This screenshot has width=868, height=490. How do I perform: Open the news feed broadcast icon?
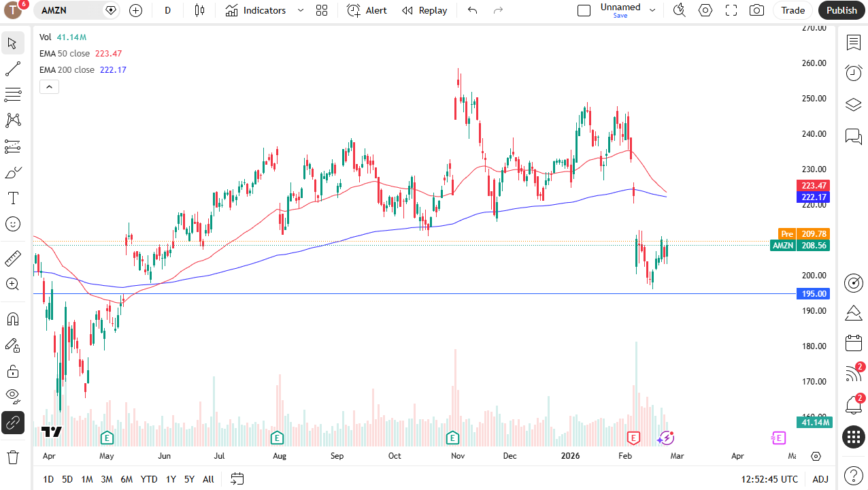pos(853,374)
